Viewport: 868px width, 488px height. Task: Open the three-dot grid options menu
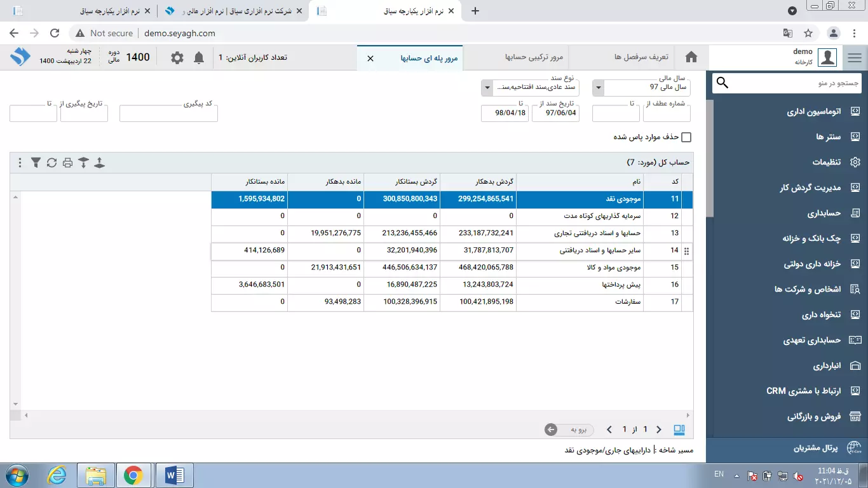click(x=20, y=163)
